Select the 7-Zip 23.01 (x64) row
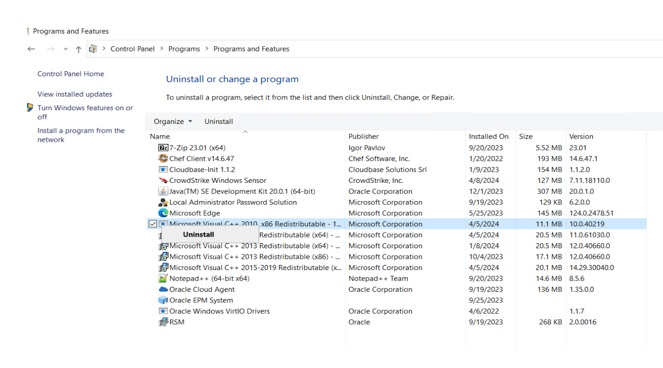 pos(397,148)
